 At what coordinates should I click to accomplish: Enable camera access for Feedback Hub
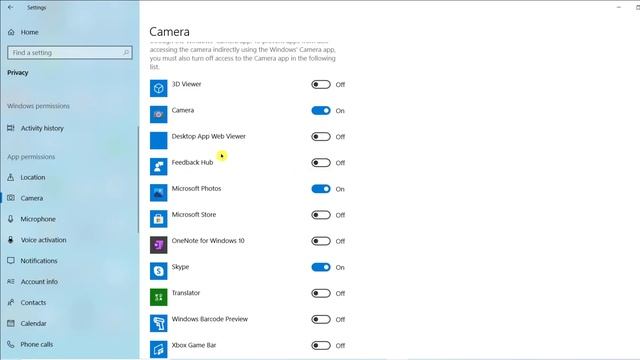coord(321,163)
